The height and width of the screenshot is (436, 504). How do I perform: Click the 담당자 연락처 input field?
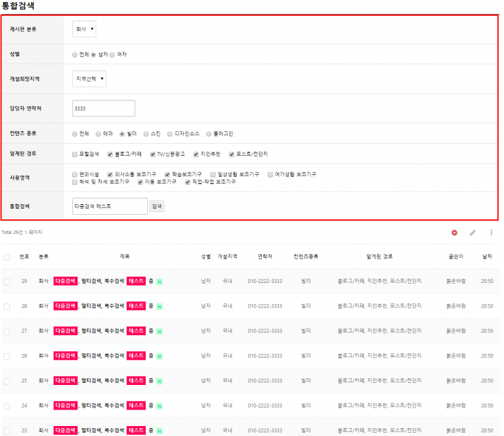(103, 108)
